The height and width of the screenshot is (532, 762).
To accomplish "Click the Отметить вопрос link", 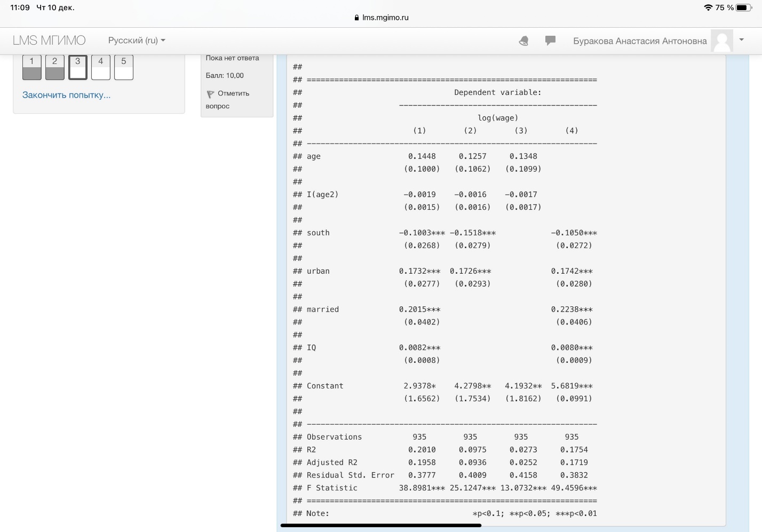I will click(233, 94).
